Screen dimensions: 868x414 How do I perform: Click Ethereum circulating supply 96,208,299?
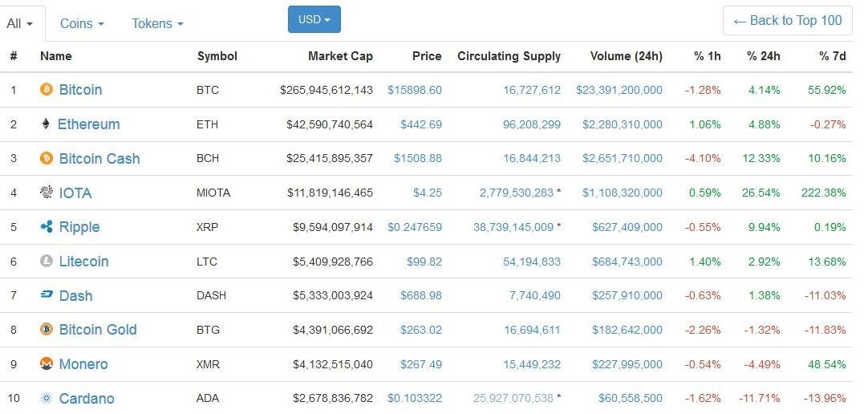pos(532,124)
